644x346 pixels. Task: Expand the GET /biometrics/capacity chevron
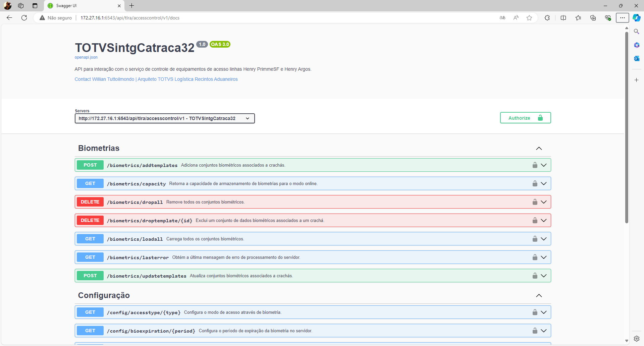click(x=544, y=183)
